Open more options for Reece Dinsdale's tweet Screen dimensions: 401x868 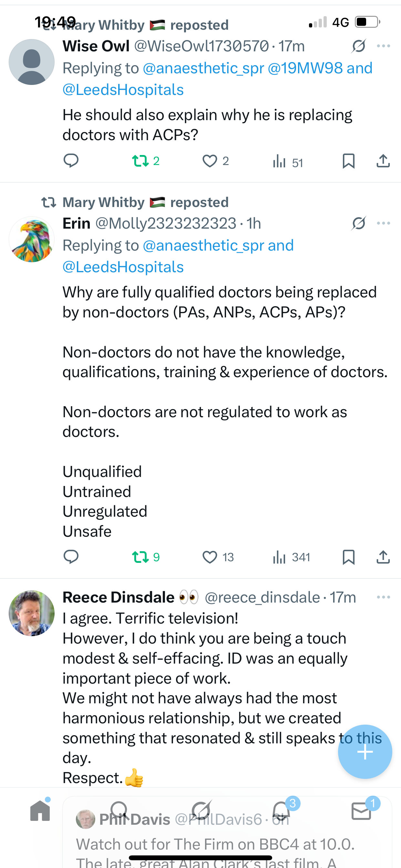[x=384, y=597]
